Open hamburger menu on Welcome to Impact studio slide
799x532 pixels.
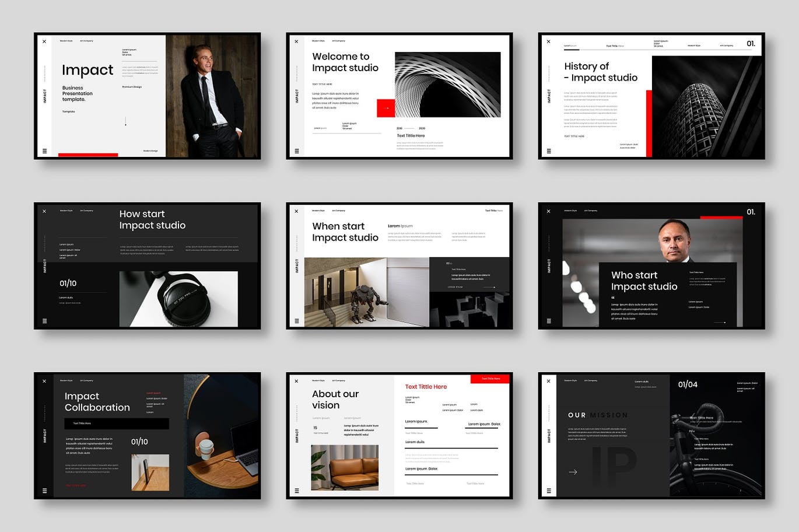coord(296,151)
